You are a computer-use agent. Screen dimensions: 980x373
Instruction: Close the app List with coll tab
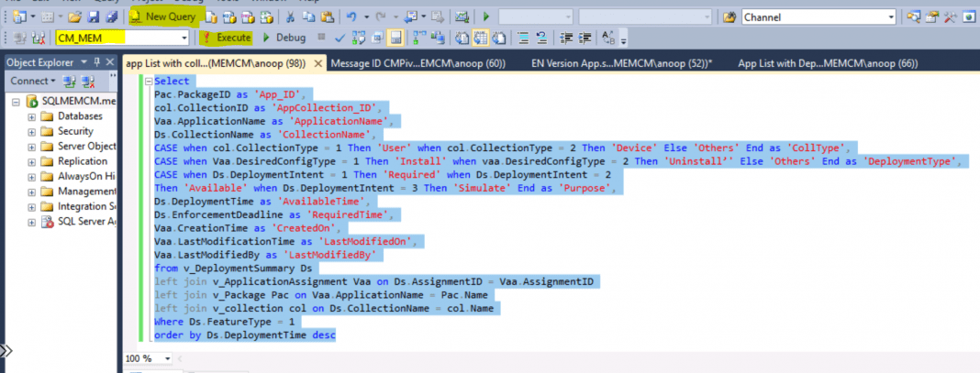click(x=317, y=63)
